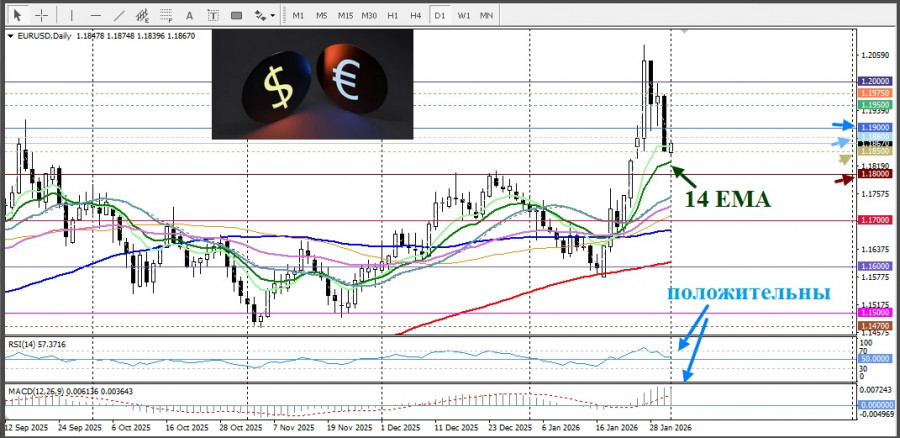The image size is (900, 438).
Task: Pick the Text tool marked A
Action: (190, 15)
